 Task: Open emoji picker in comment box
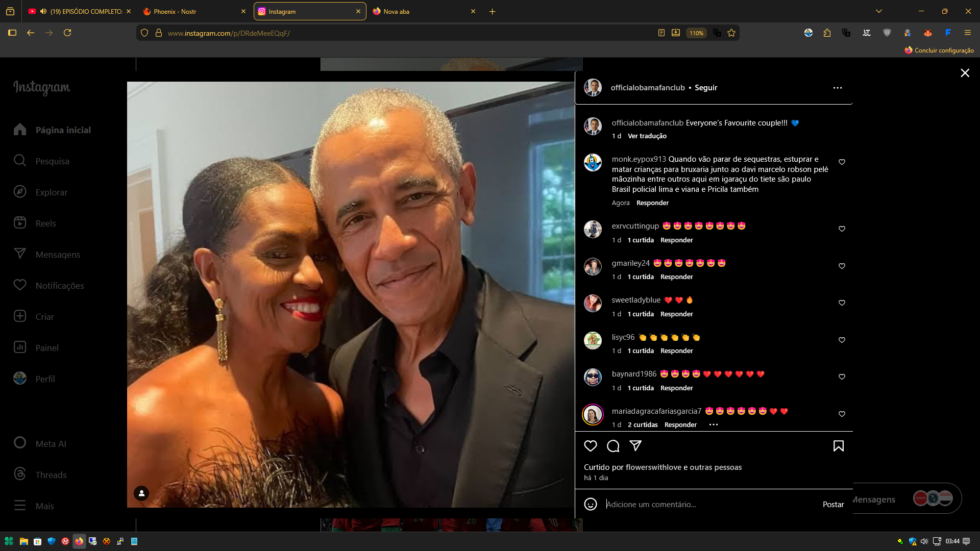591,504
